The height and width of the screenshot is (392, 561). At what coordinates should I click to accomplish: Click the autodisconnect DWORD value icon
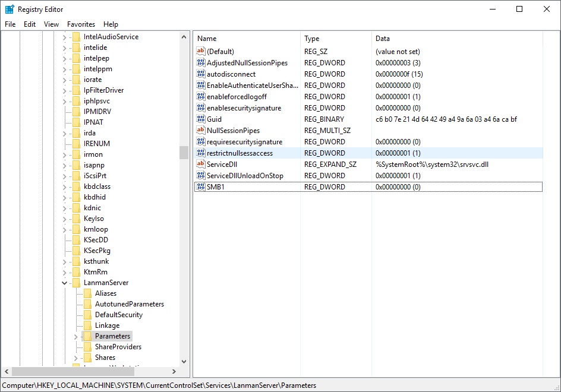coord(200,74)
